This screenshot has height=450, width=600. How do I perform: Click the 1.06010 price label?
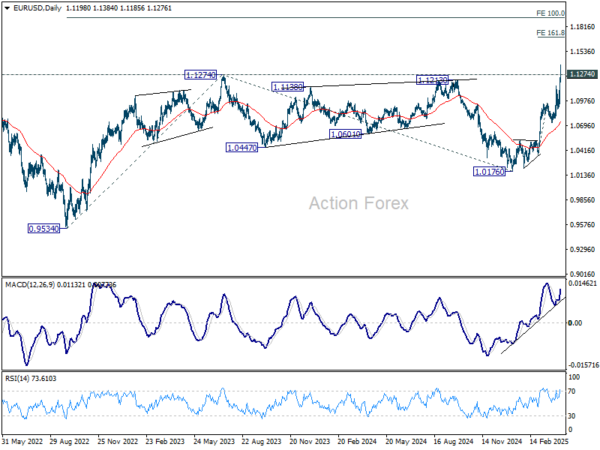tap(344, 133)
